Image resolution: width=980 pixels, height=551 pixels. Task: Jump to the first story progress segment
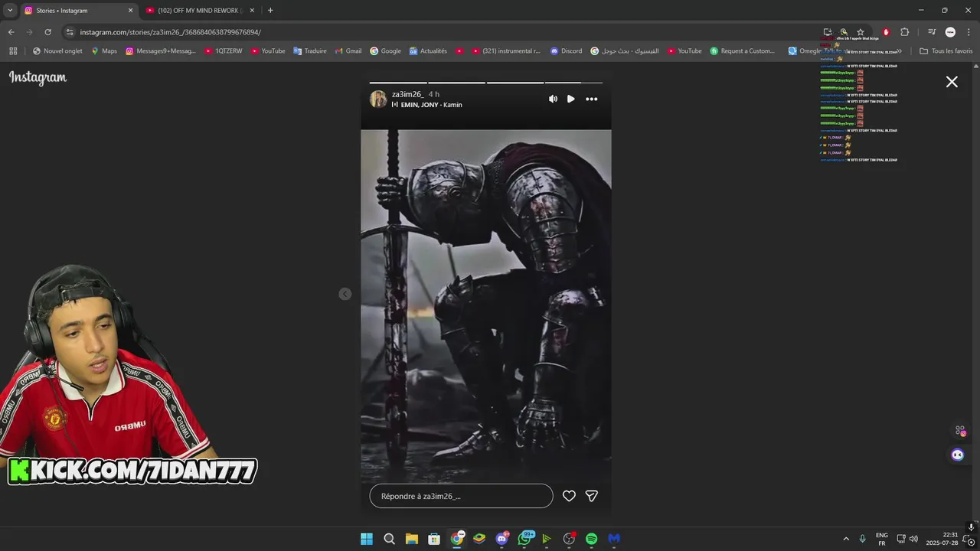(x=398, y=82)
